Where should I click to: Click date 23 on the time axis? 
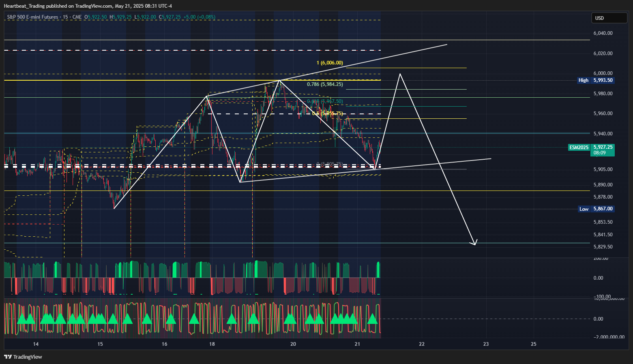click(x=486, y=344)
